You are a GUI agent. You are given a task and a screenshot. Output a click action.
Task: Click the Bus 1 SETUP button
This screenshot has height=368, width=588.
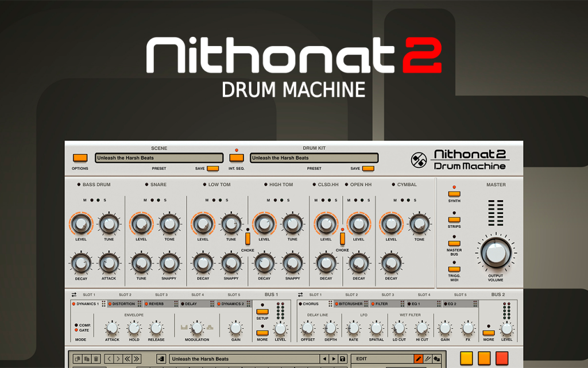262,312
